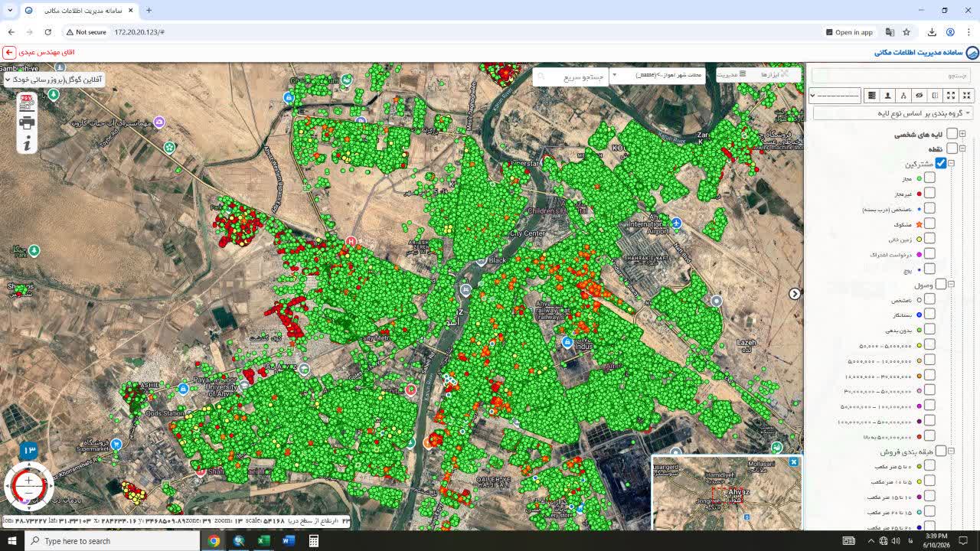Click the branch/hierarchy icon in layer toolbar

click(x=903, y=96)
